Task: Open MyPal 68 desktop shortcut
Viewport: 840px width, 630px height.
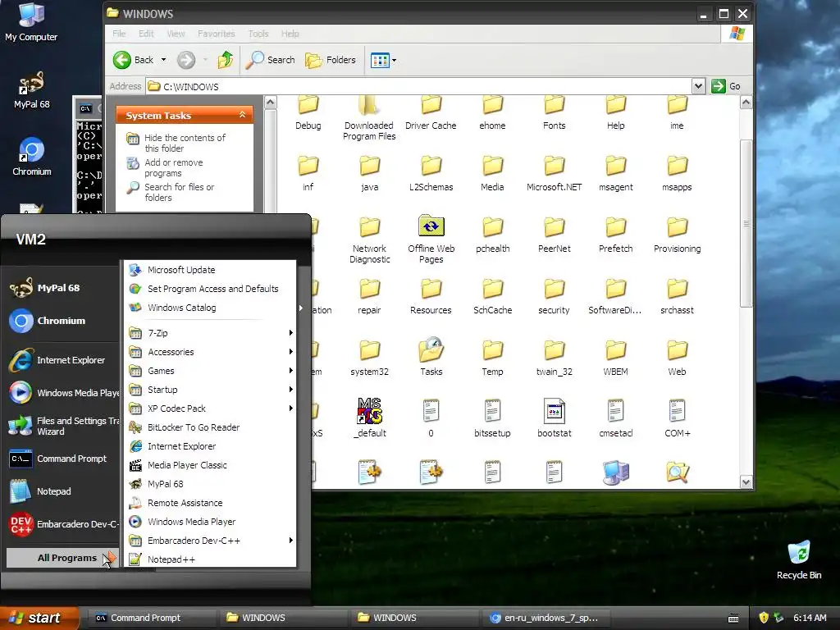Action: click(x=31, y=90)
